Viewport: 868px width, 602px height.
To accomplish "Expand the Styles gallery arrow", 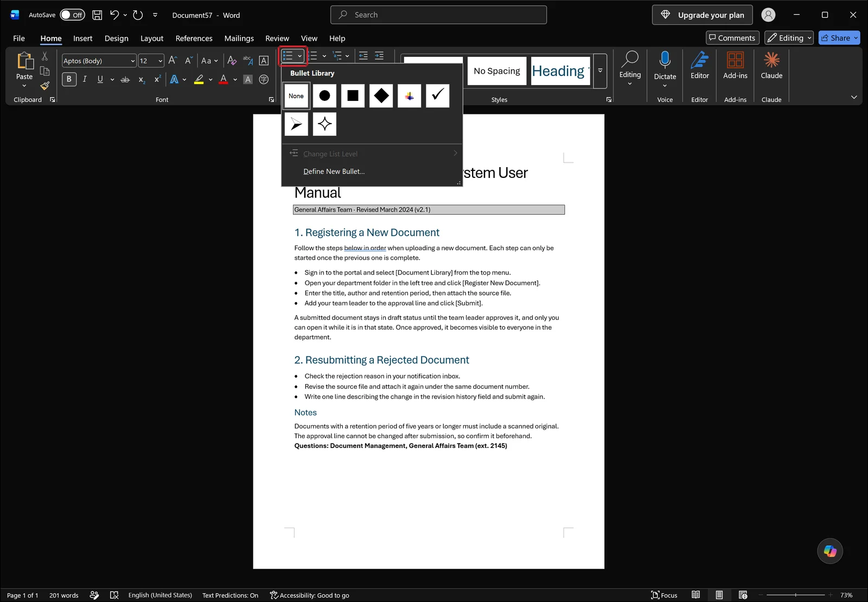I will (x=600, y=71).
